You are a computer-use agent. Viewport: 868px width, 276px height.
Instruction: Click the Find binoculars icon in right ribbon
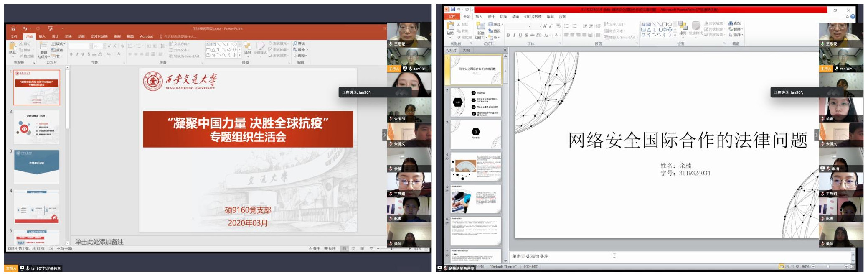pyautogui.click(x=734, y=23)
